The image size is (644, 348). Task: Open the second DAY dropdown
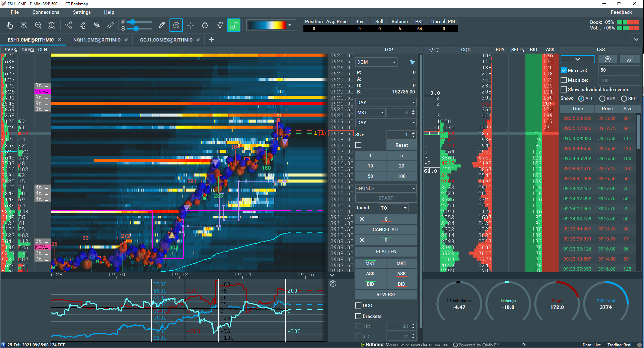[x=386, y=123]
